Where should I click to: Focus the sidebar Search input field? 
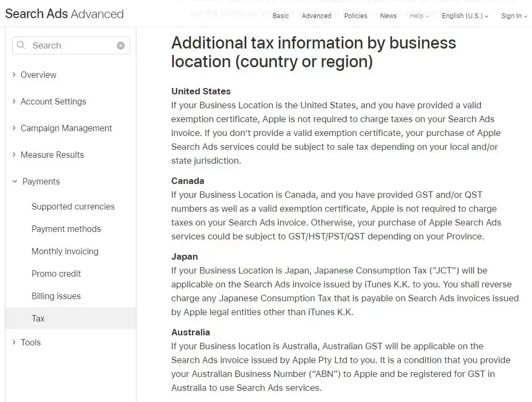pyautogui.click(x=72, y=46)
